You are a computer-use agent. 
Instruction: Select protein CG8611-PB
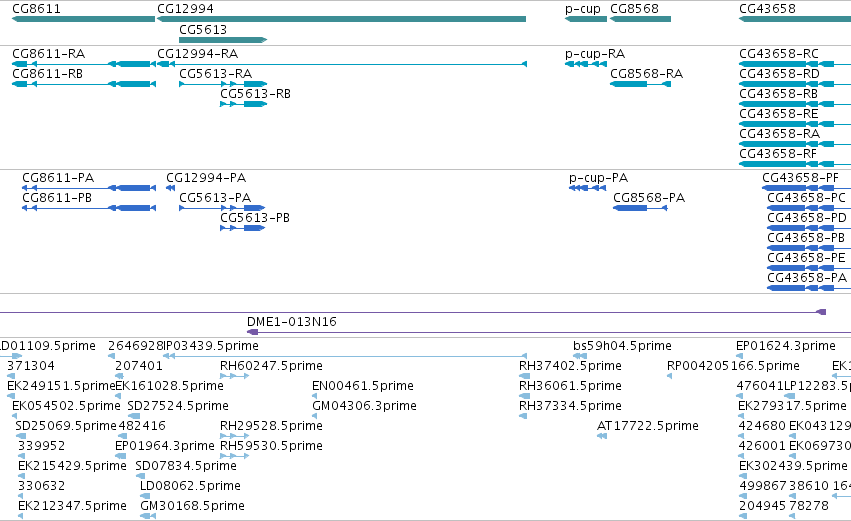click(x=89, y=208)
